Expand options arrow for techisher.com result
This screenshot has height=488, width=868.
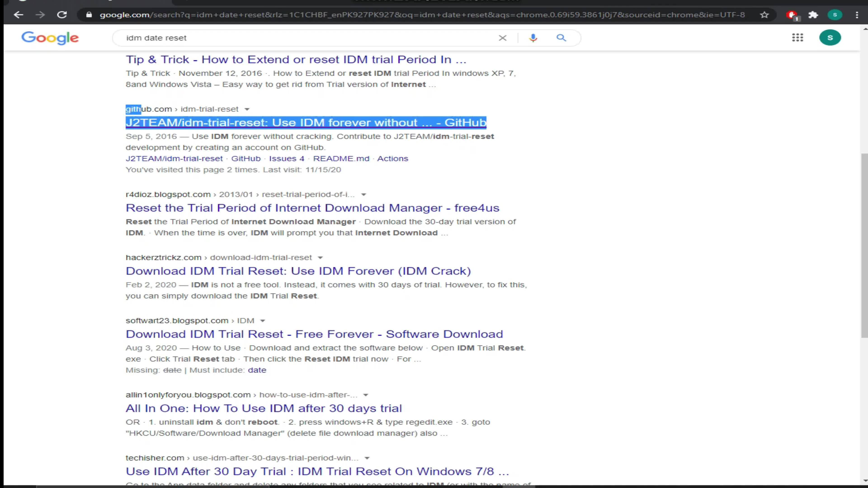(x=367, y=458)
